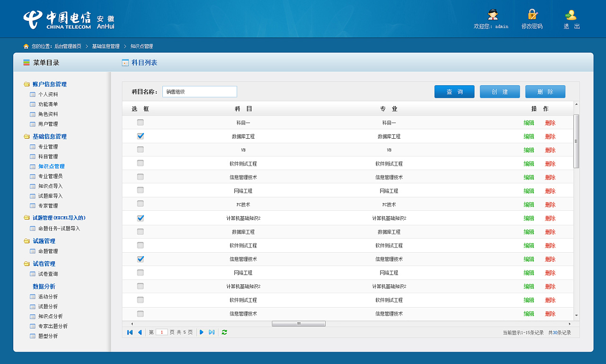The width and height of the screenshot is (606, 364).
Task: Click the horizontal scrollbar thumb of the table
Action: click(299, 324)
